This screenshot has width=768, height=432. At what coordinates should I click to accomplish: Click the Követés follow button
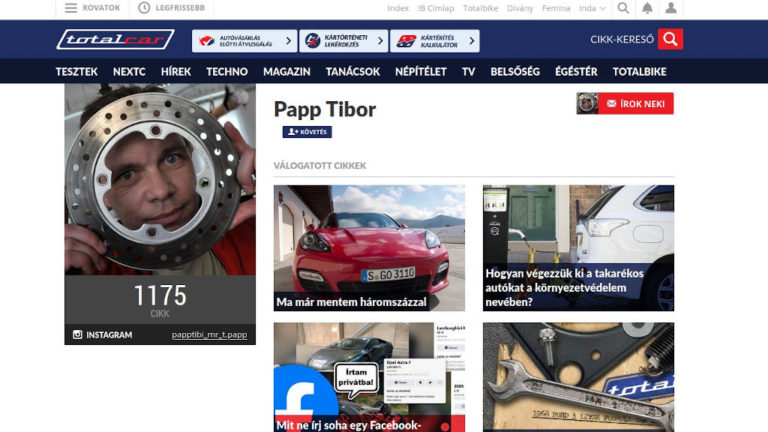pyautogui.click(x=307, y=132)
